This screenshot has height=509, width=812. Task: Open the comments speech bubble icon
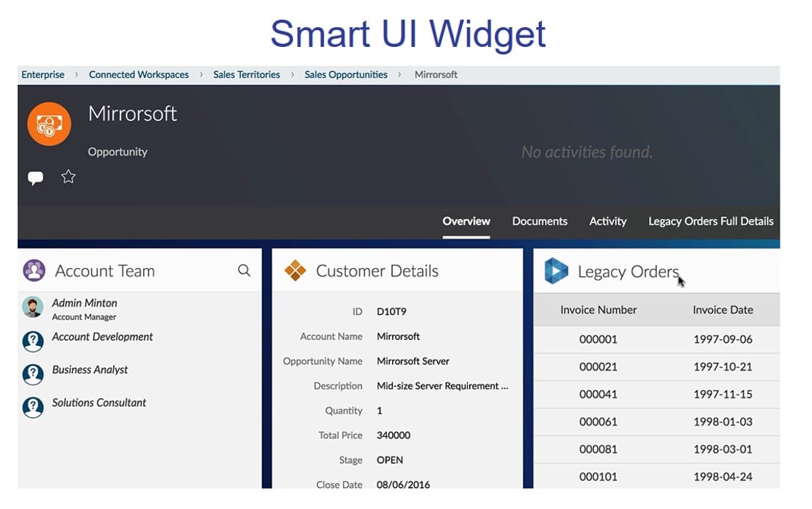point(35,178)
